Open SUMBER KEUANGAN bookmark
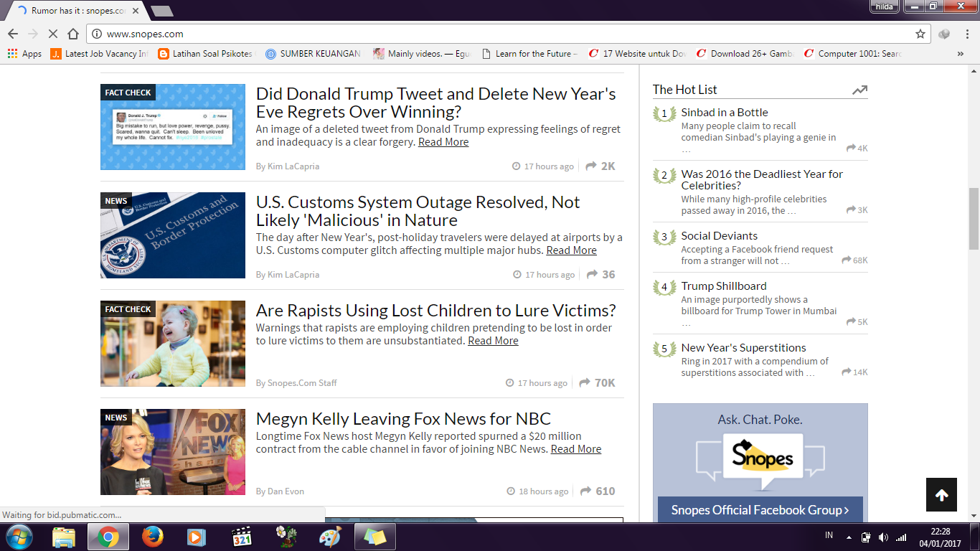Viewport: 980px width, 551px height. tap(313, 54)
